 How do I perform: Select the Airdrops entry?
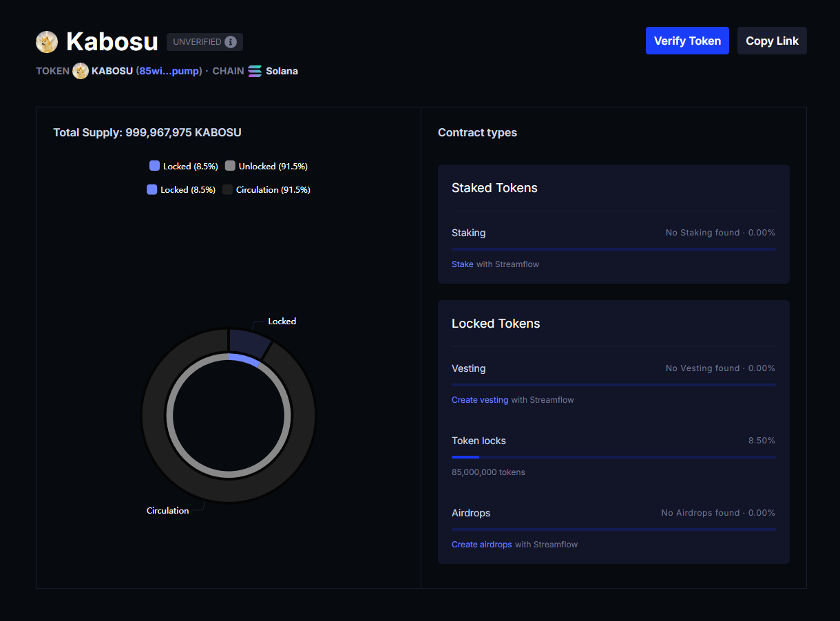click(x=471, y=513)
